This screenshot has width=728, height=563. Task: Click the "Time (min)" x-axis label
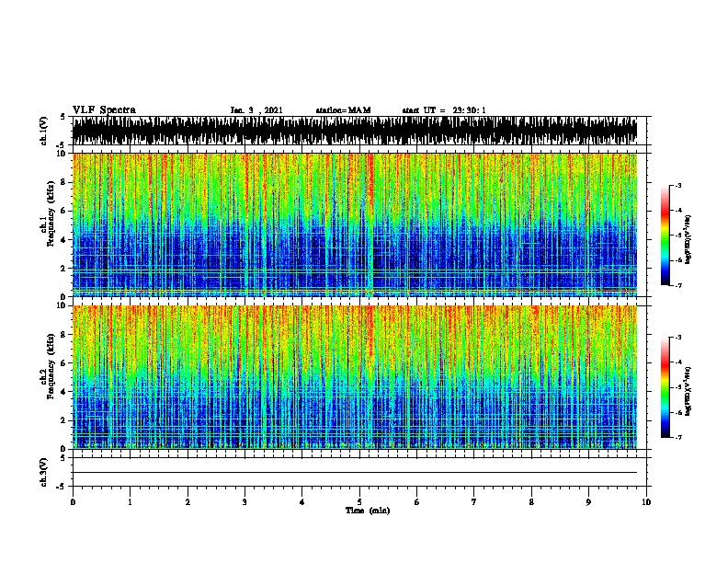[368, 511]
